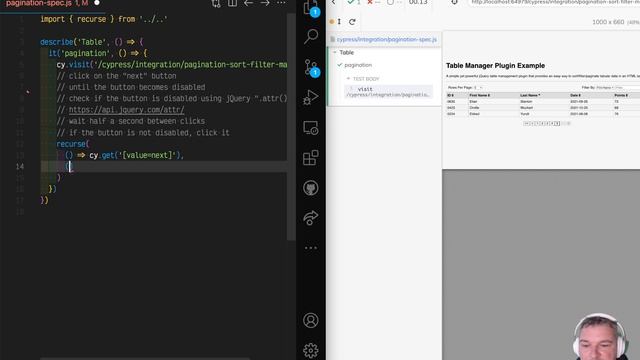
Task: Open the Source Control view icon
Action: [311, 67]
